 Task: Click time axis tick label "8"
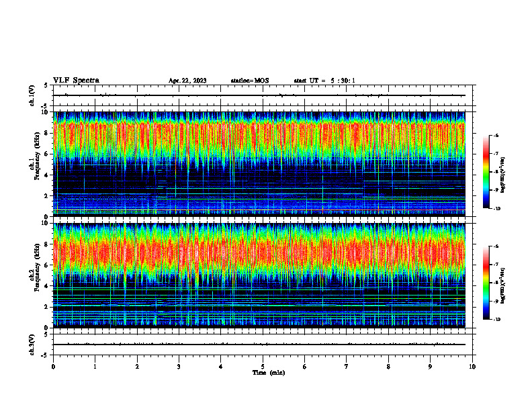click(388, 367)
